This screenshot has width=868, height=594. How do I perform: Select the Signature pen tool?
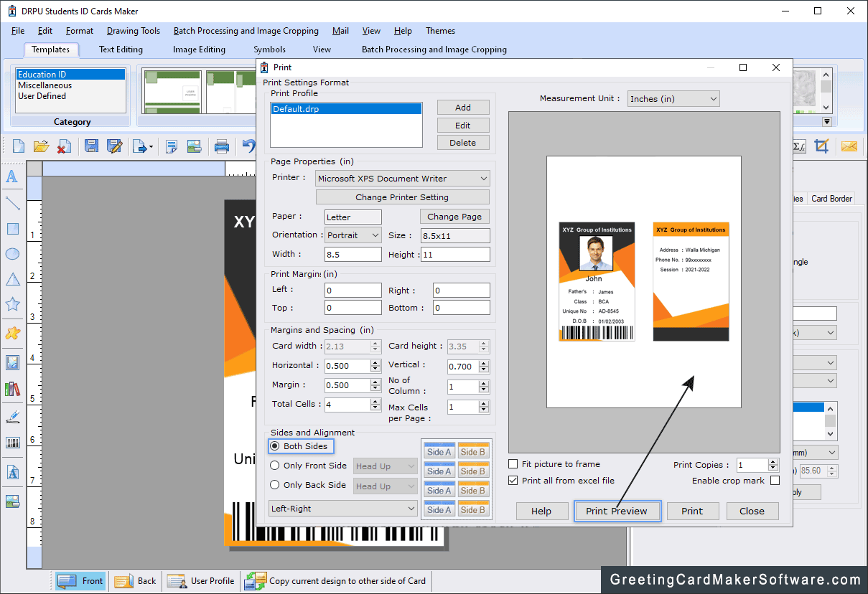[x=12, y=416]
